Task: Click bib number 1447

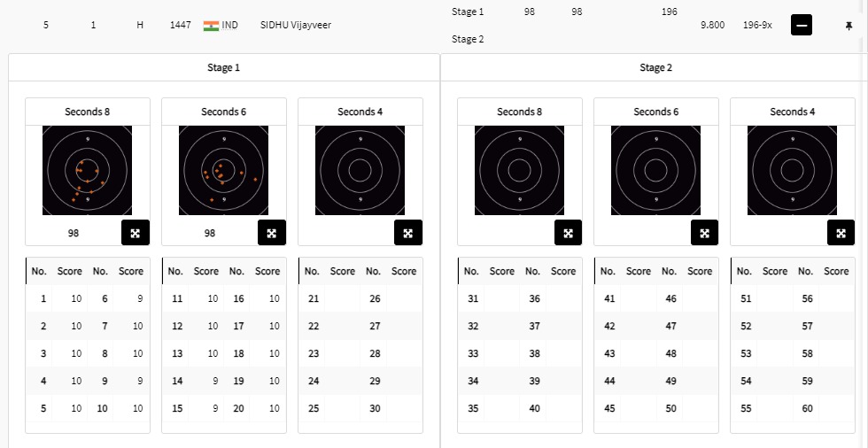Action: (x=181, y=26)
